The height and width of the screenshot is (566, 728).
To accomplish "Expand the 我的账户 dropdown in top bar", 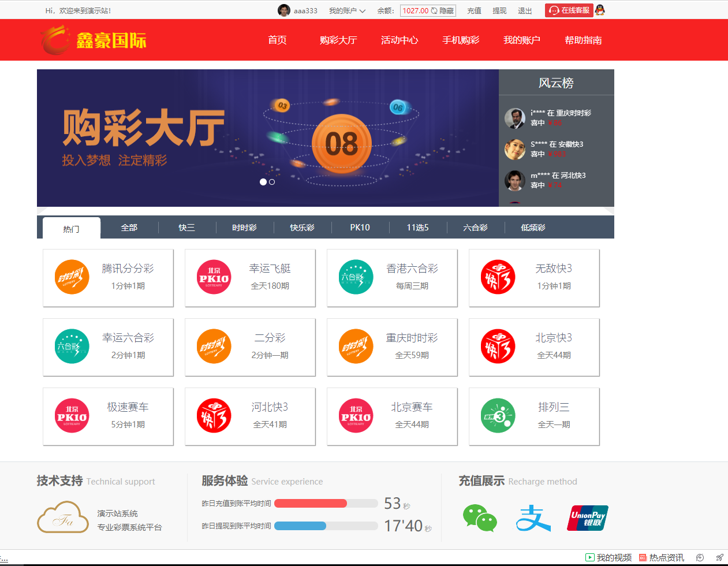I will click(x=347, y=11).
